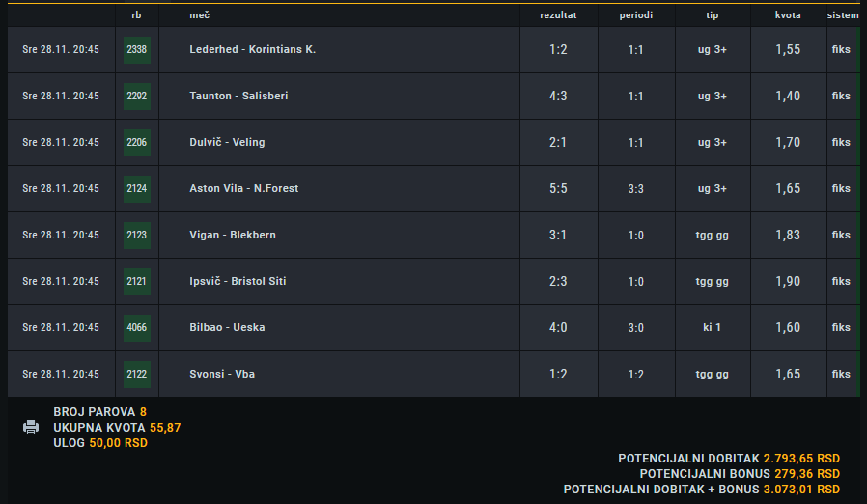The image size is (867, 504).
Task: Click the green 2292 match number badge
Action: pyautogui.click(x=136, y=97)
